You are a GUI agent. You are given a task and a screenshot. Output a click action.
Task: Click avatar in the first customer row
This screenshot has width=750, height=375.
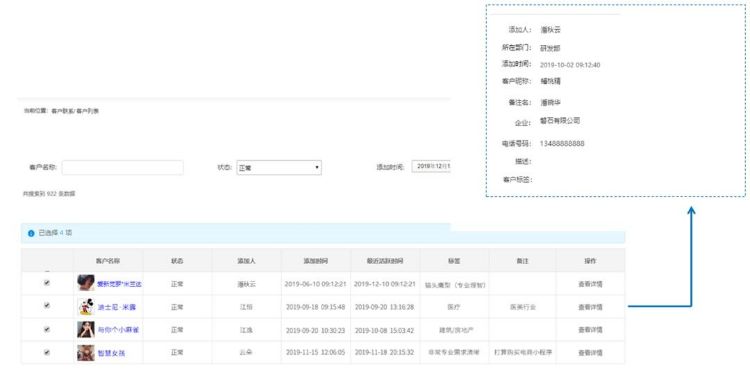(86, 283)
